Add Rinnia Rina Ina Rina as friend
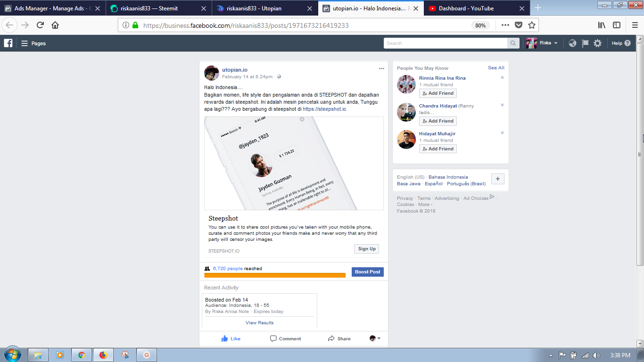 pyautogui.click(x=438, y=93)
